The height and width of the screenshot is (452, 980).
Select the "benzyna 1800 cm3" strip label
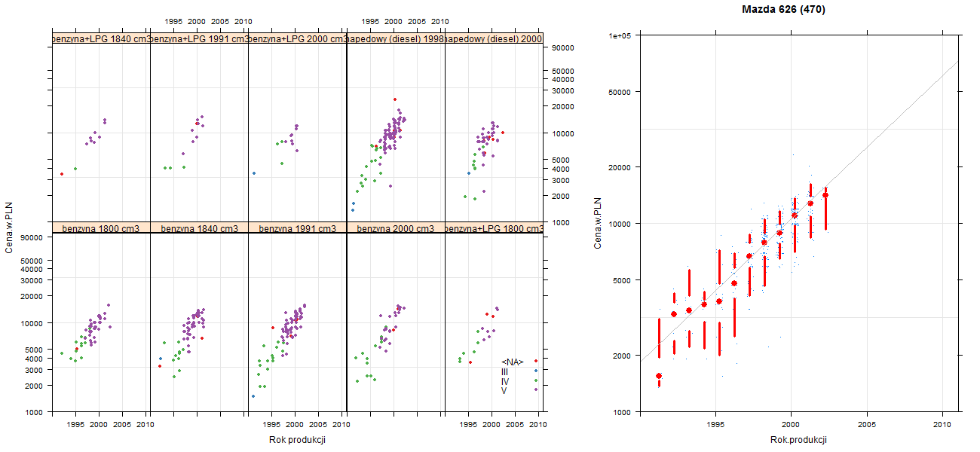click(101, 228)
